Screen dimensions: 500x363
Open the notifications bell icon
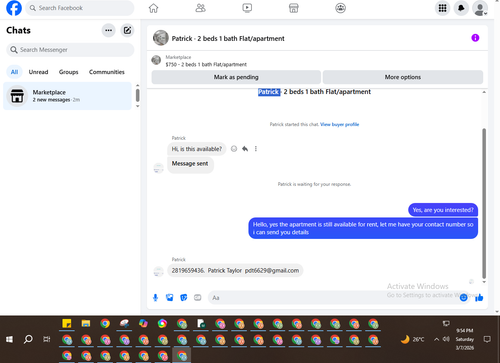[461, 8]
